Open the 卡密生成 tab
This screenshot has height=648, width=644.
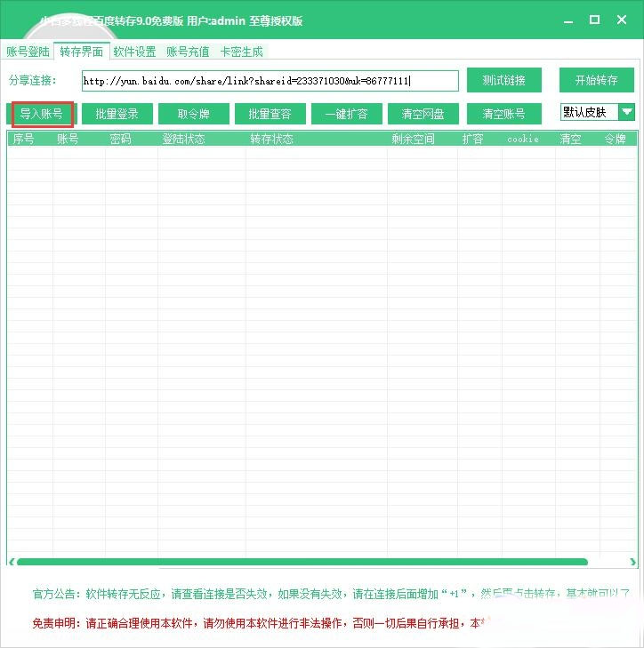[x=242, y=52]
